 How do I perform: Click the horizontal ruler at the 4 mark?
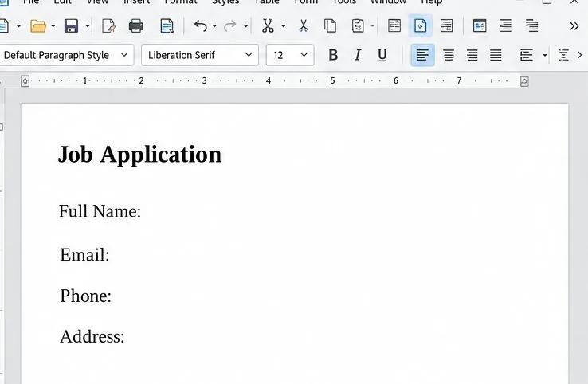(269, 80)
